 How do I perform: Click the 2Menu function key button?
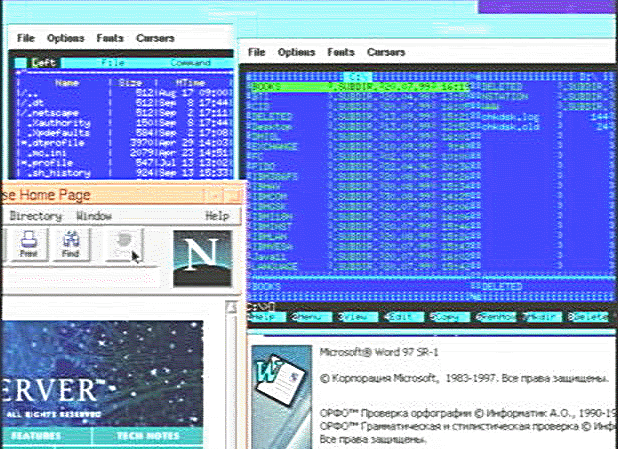click(x=311, y=317)
